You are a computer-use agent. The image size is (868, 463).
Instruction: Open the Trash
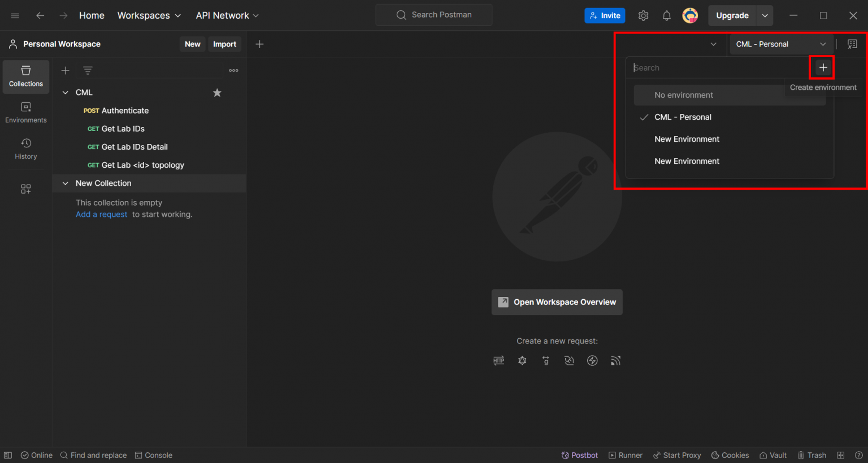pyautogui.click(x=812, y=455)
